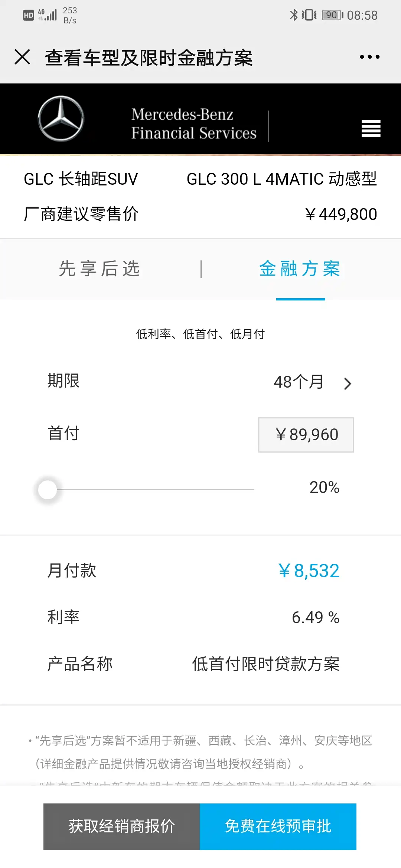
Task: Expand the 期限 chevron arrow
Action: point(348,383)
